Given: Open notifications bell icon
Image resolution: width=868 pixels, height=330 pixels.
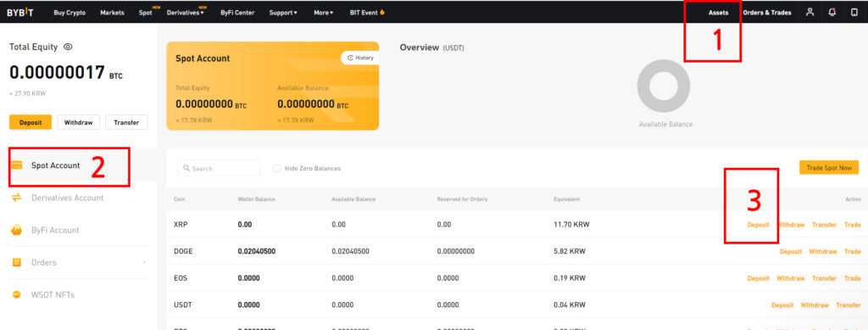Looking at the screenshot, I should tap(832, 12).
